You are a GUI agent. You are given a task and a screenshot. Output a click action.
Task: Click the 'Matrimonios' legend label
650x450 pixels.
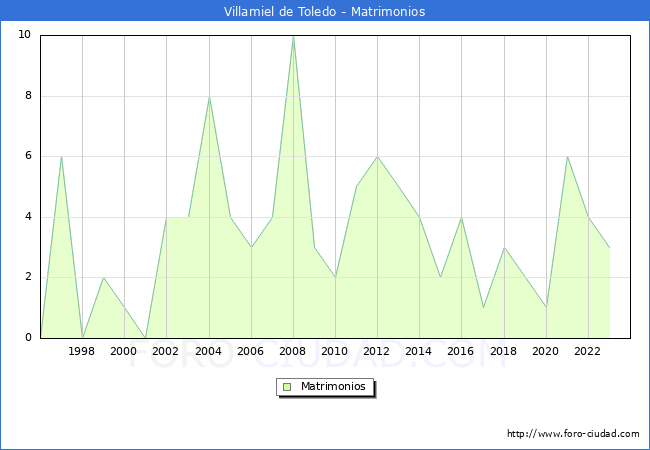(x=333, y=386)
